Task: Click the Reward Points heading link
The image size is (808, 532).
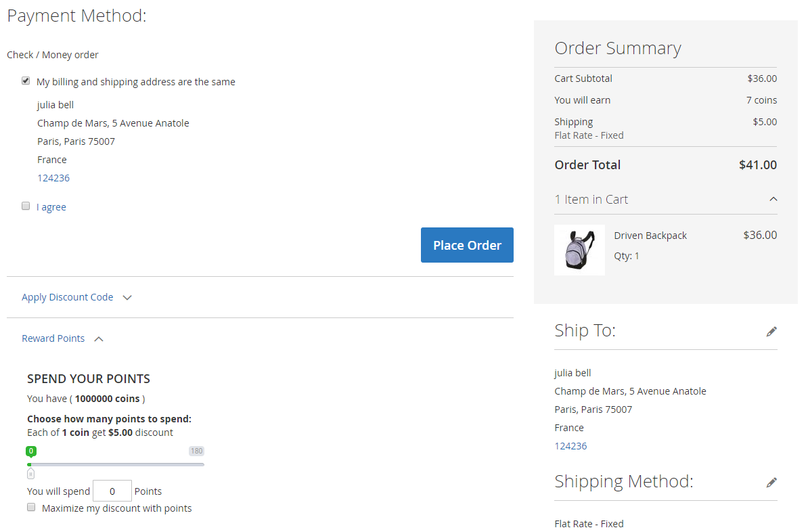Action: 53,338
